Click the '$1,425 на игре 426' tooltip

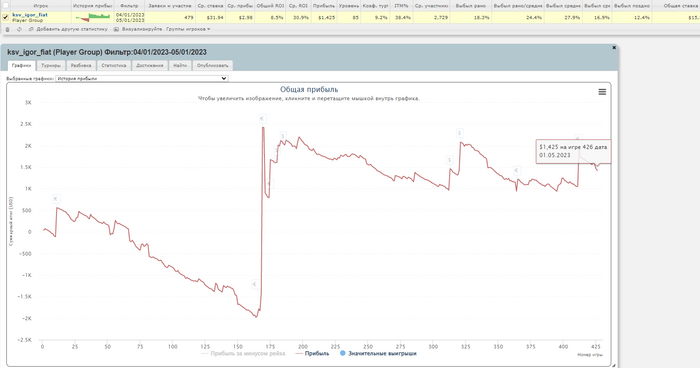[573, 151]
